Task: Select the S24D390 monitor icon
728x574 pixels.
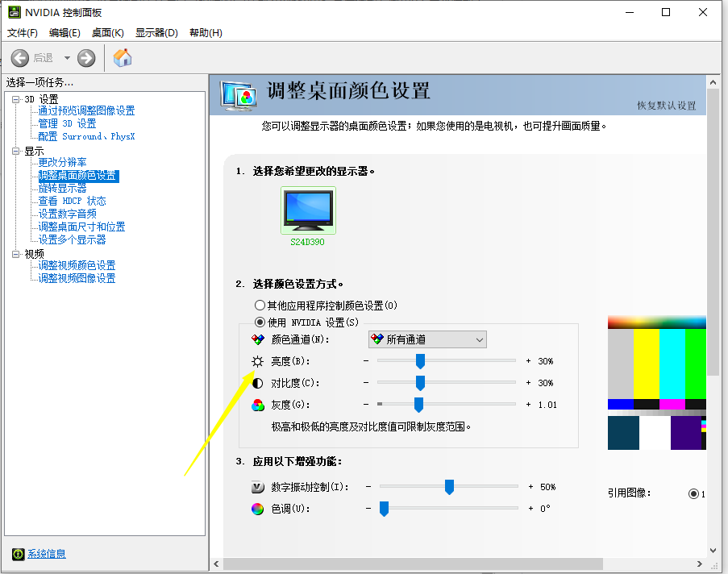Action: point(308,210)
